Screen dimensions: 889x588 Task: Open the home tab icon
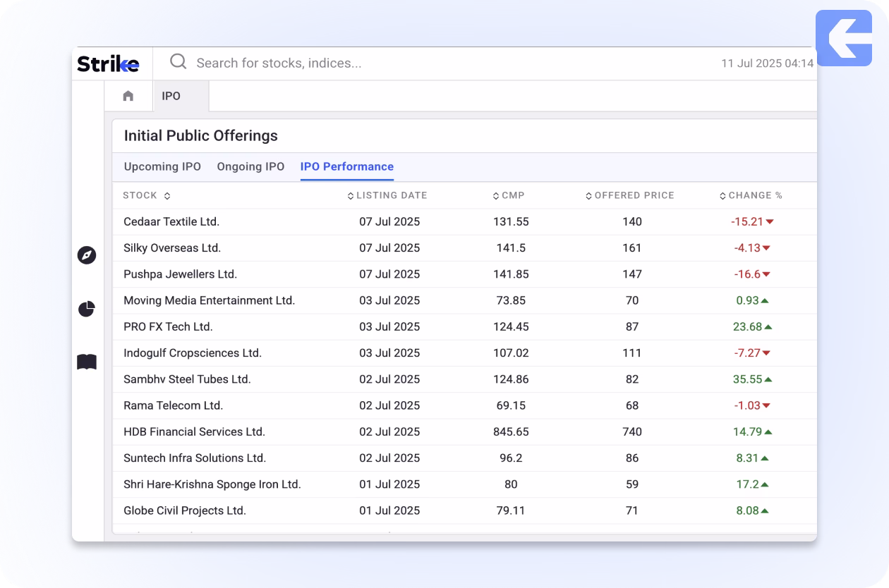point(128,96)
